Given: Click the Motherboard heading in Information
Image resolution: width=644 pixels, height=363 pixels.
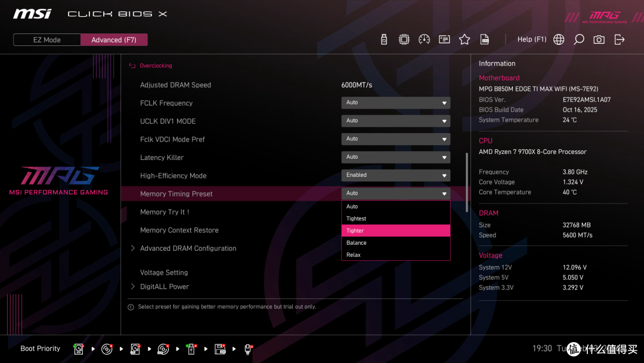Looking at the screenshot, I should point(499,78).
